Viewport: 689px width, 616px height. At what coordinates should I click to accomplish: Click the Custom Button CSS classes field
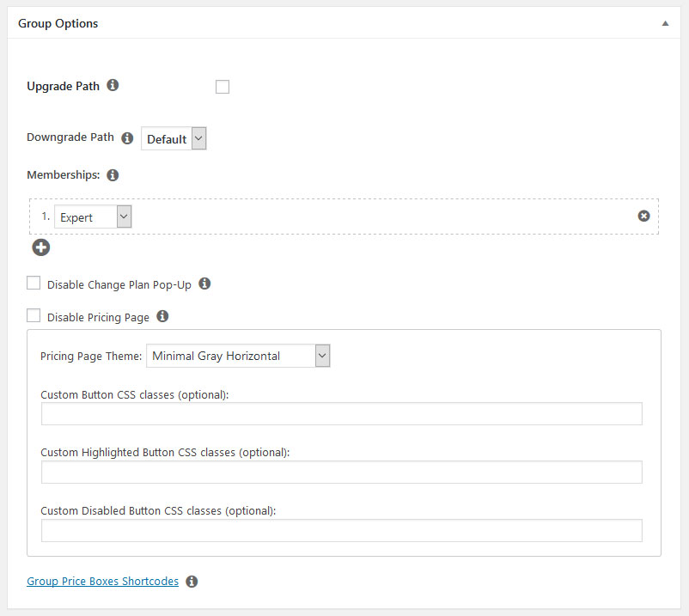[x=341, y=414]
